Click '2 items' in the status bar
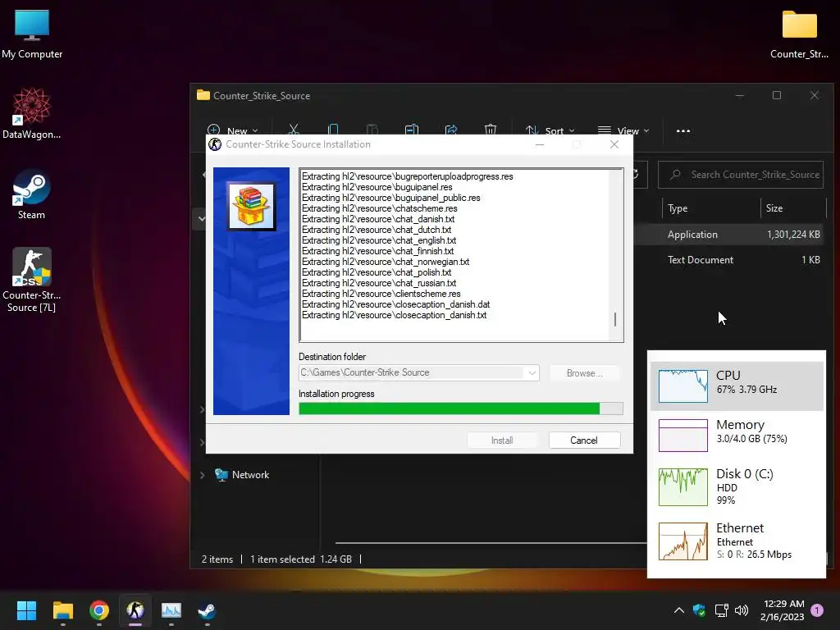The height and width of the screenshot is (630, 840). pyautogui.click(x=217, y=559)
